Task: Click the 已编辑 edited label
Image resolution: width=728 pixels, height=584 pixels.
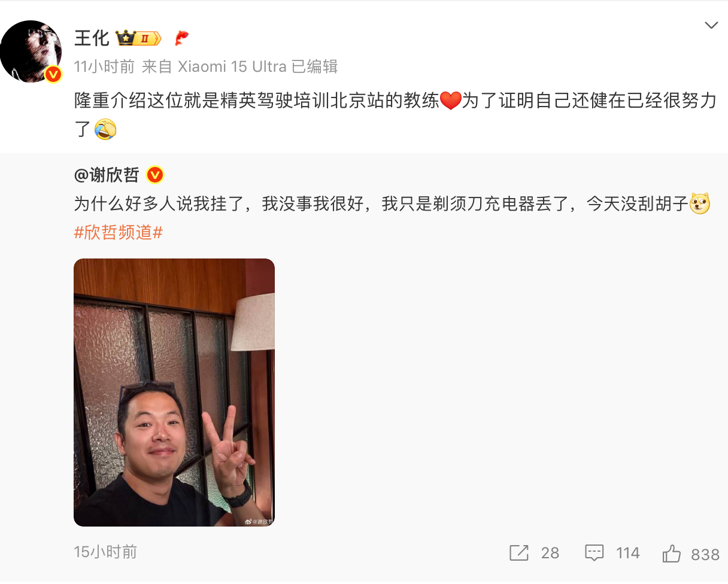Action: 315,66
